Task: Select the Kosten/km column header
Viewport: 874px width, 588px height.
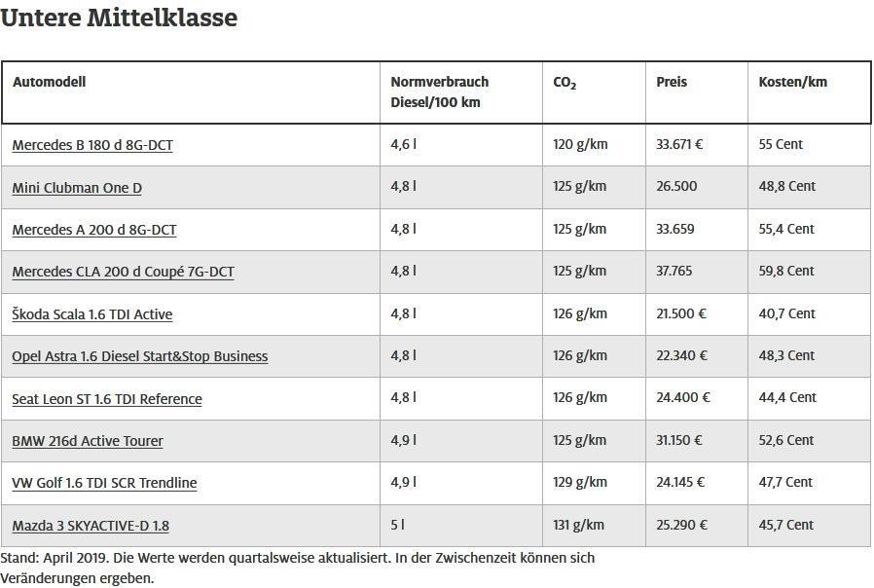Action: point(792,82)
